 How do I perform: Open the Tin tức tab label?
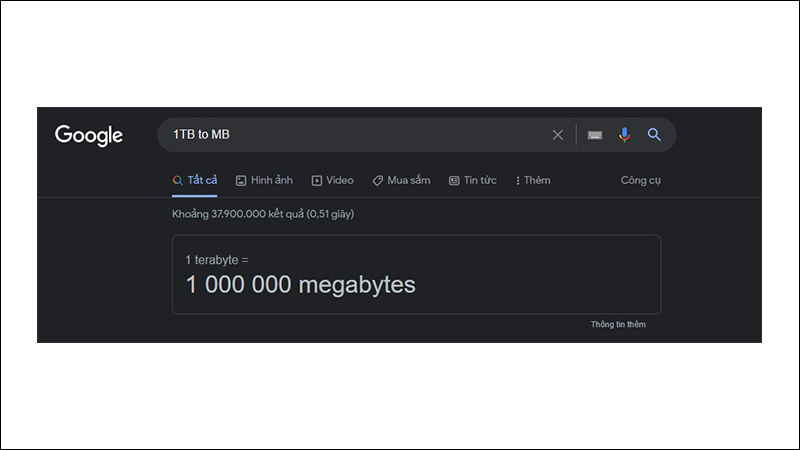pyautogui.click(x=480, y=181)
